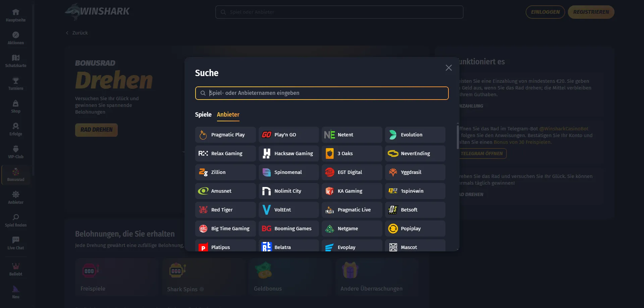Click the info dot beside Shark Spins
This screenshot has width=644, height=308.
[x=202, y=289]
